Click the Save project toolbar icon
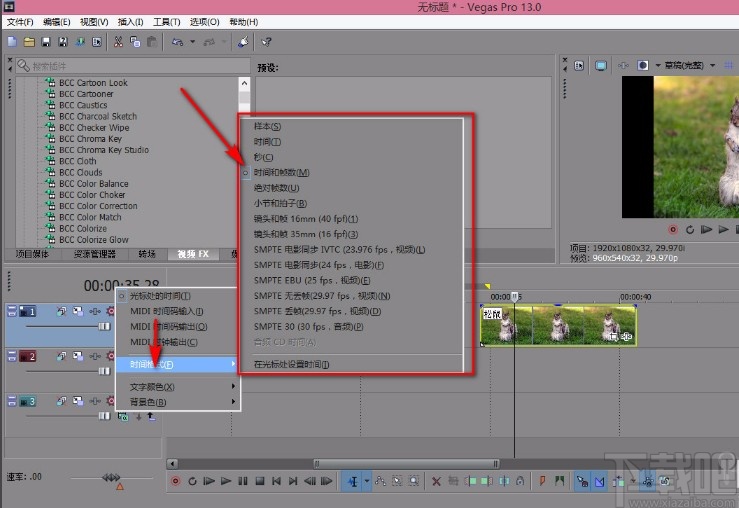 [45, 42]
